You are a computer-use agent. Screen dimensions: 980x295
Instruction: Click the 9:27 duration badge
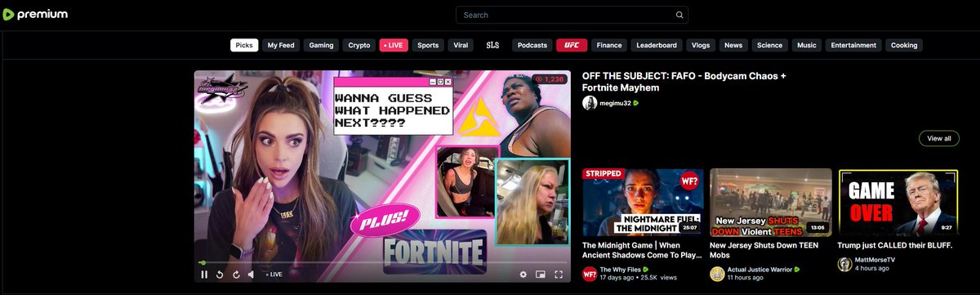946,228
